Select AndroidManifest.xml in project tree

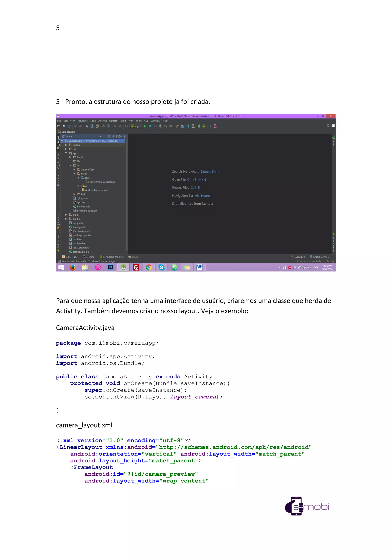pos(95,190)
